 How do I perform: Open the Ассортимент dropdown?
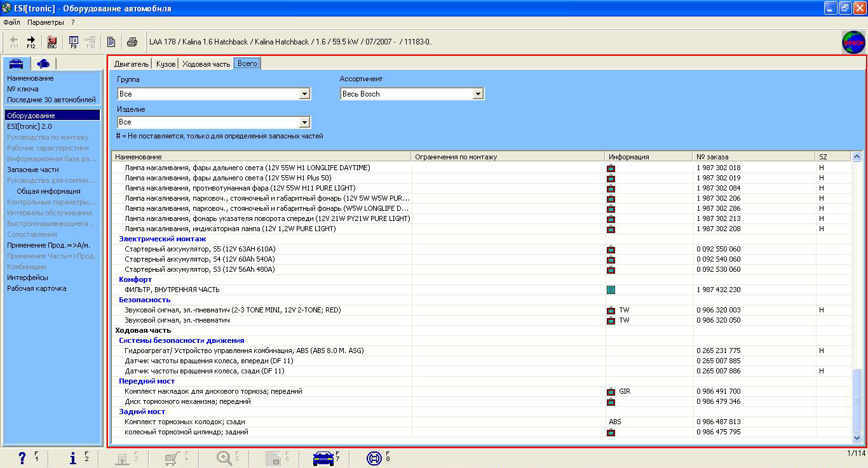478,94
